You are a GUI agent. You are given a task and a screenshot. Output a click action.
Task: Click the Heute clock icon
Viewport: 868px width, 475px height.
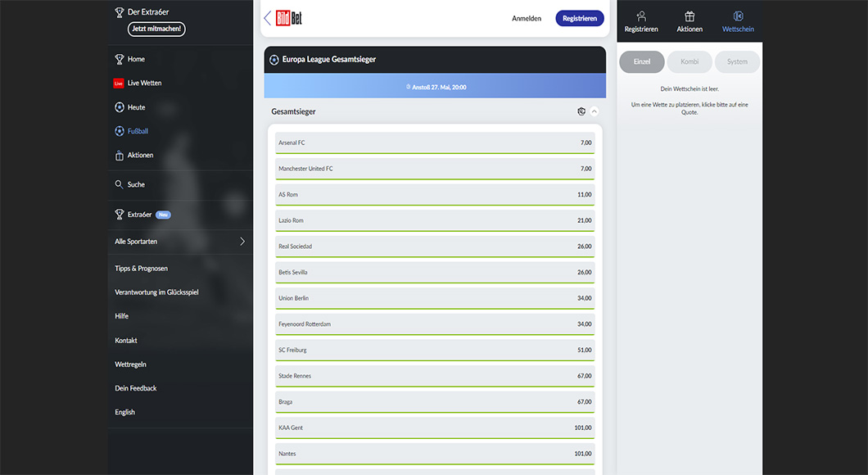coord(119,107)
